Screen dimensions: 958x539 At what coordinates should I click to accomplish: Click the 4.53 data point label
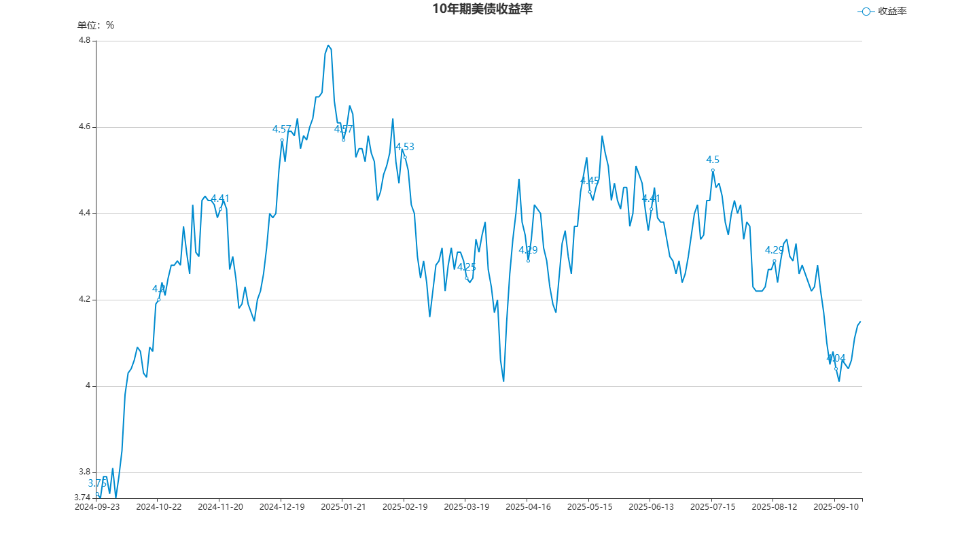tap(404, 147)
